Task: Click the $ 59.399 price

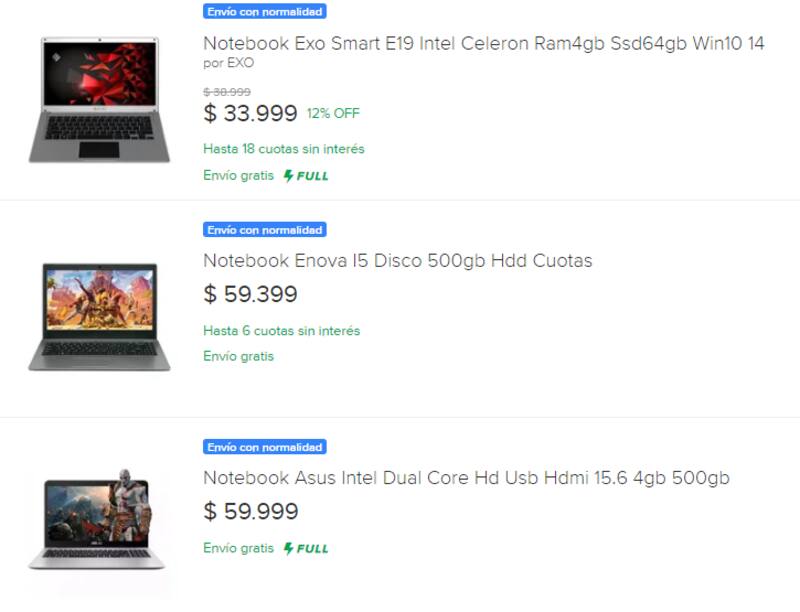Action: (250, 294)
